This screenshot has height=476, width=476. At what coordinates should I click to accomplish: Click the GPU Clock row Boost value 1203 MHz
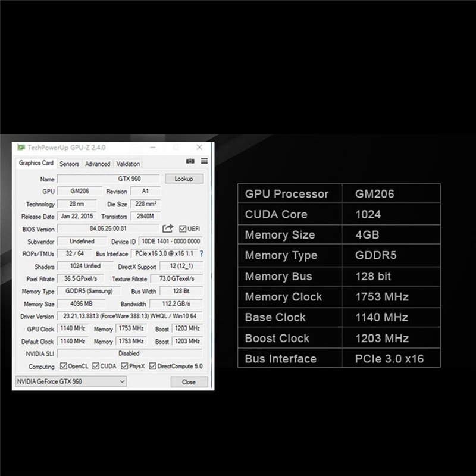tap(187, 328)
